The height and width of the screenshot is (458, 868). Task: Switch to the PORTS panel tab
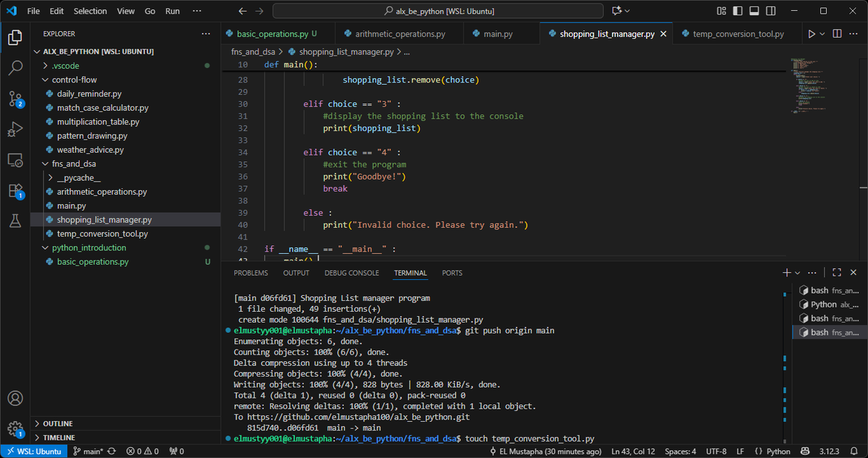(x=452, y=273)
